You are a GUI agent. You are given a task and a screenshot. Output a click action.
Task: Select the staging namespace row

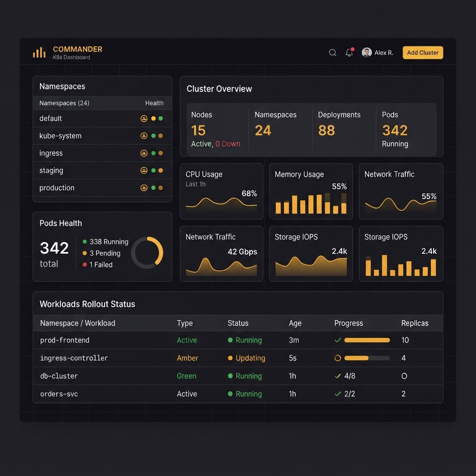pos(102,170)
